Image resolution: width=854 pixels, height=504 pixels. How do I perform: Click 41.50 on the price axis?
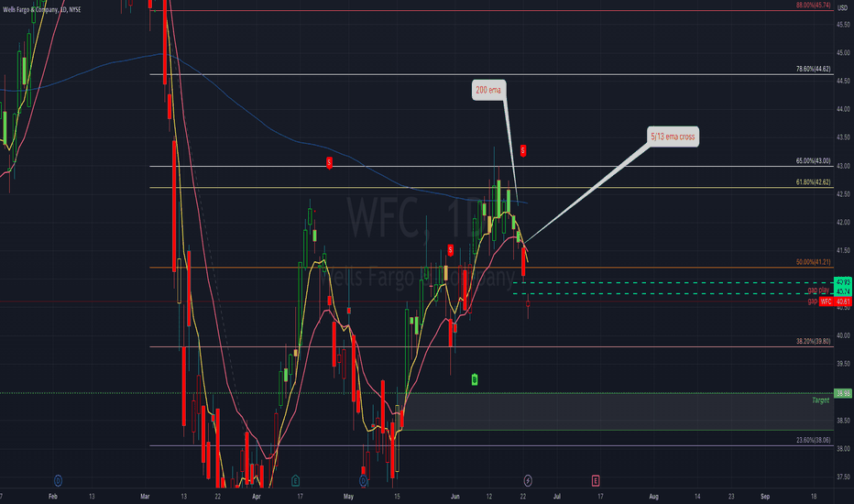tap(843, 251)
